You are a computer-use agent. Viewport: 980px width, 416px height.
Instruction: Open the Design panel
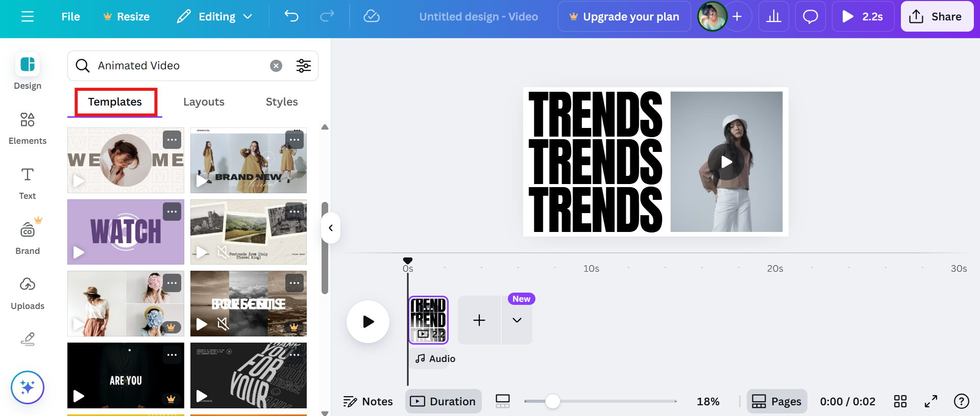[28, 71]
